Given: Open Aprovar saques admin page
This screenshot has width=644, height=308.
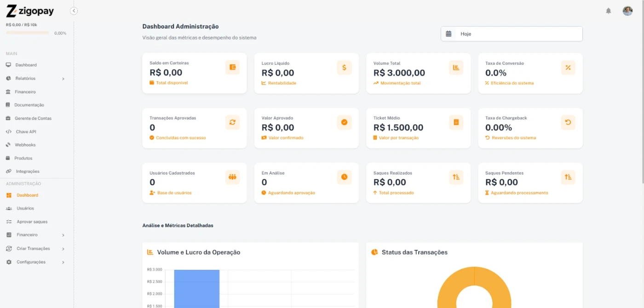Looking at the screenshot, I should point(32,222).
